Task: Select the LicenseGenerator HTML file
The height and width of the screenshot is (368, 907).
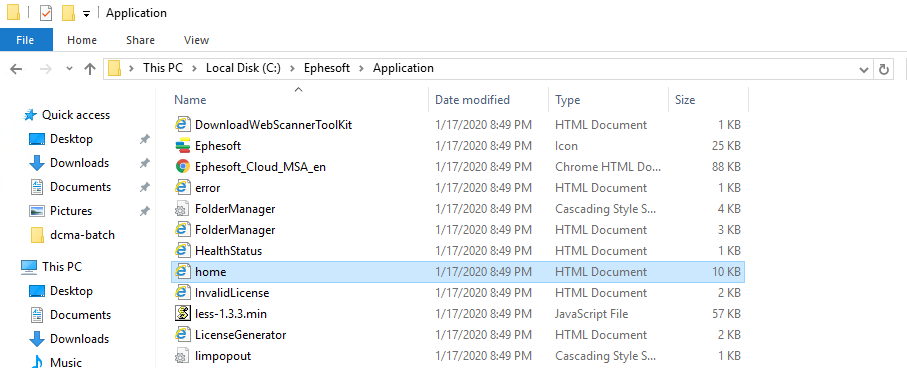Action: pos(241,334)
